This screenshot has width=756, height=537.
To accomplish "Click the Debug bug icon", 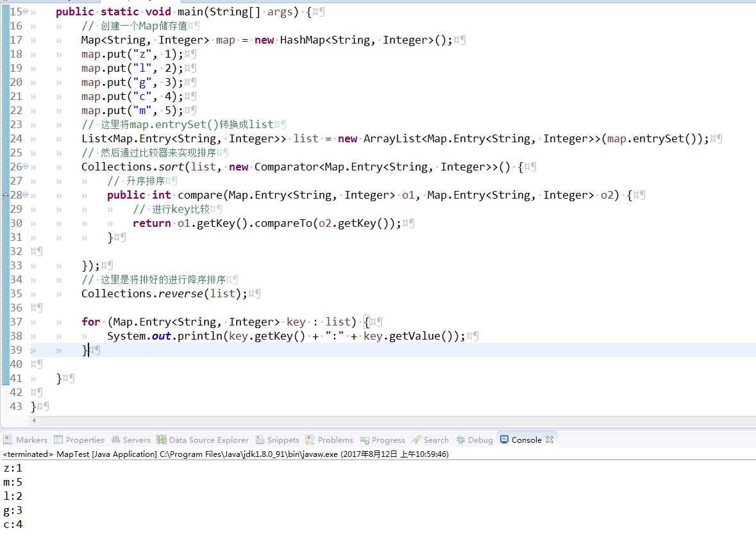I will pyautogui.click(x=461, y=440).
